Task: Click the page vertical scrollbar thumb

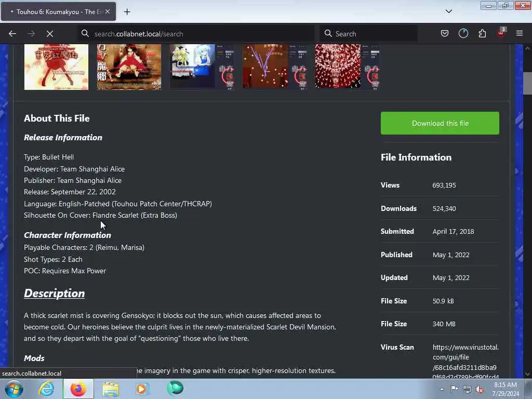Action: [x=527, y=84]
